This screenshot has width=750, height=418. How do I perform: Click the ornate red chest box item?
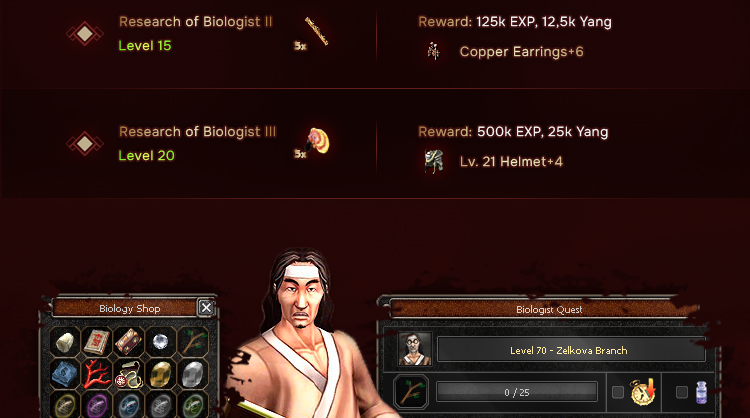129,341
